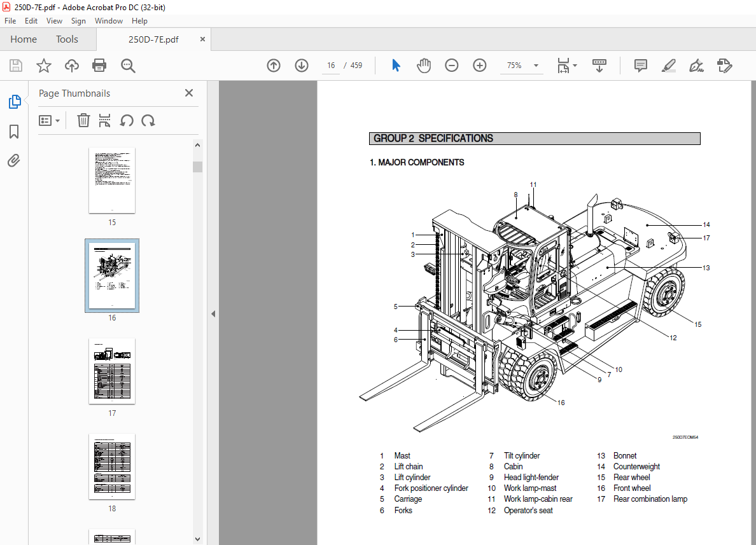Add a comment sticky note
The width and height of the screenshot is (756, 545).
640,66
